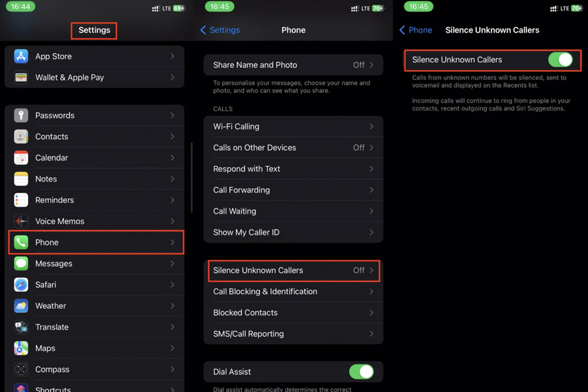The image size is (588, 392).
Task: Select Wallet & Apple Pay label
Action: [69, 77]
